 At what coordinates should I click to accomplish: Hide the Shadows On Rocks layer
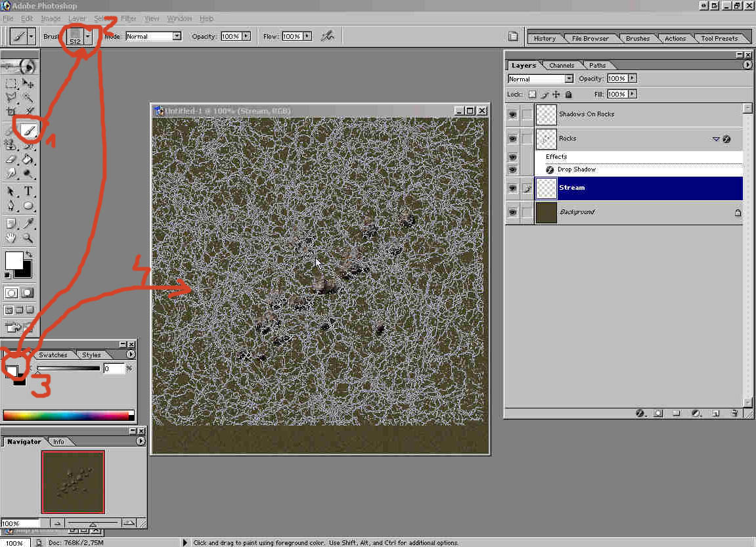tap(512, 114)
